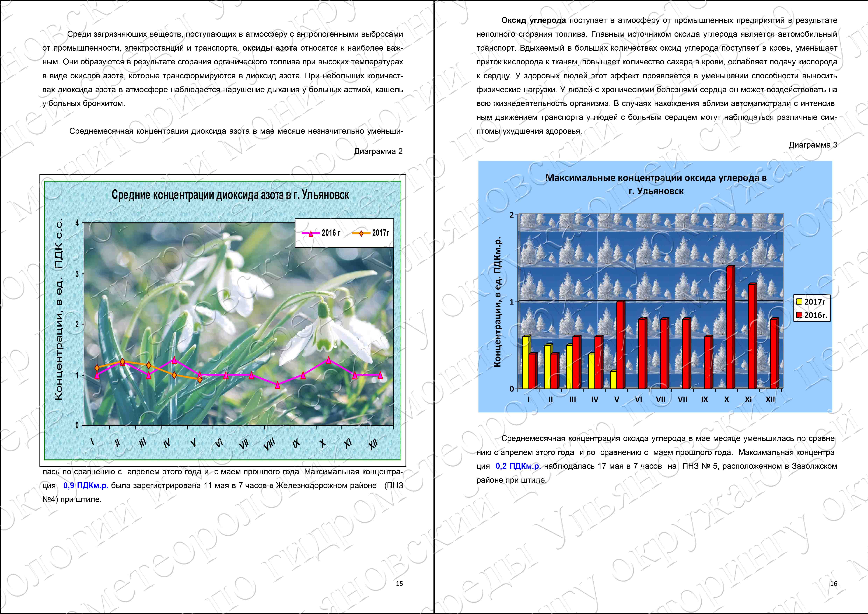Click the orange 2017г legend marker in line chart
Viewport: 868px width, 614px height.
point(361,233)
